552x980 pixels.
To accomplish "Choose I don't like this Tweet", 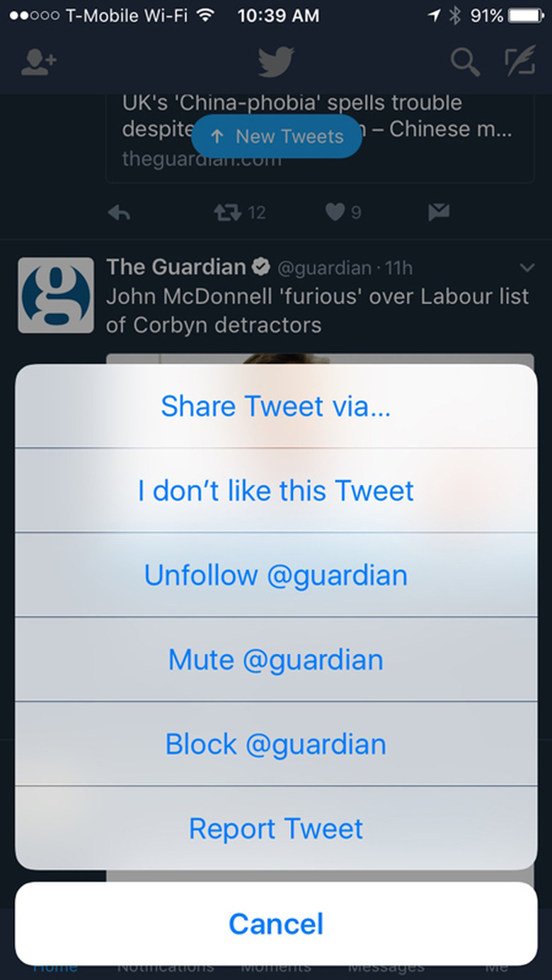I will 276,491.
